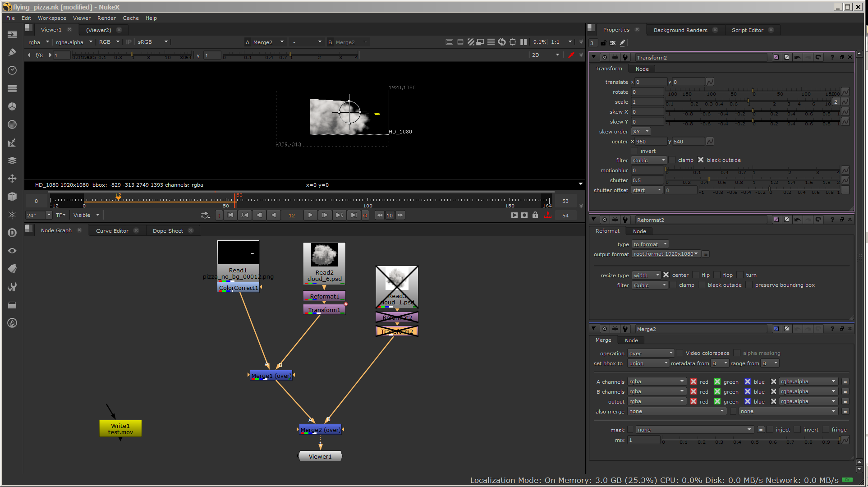This screenshot has width=868, height=487.
Task: Click the pink node color swatch on Transform2 header
Action: click(776, 57)
